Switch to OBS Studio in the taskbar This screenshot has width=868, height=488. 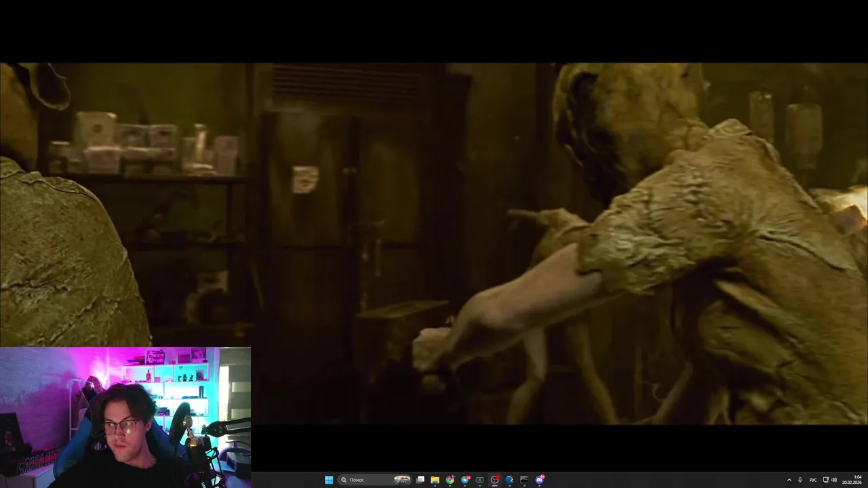pos(494,480)
